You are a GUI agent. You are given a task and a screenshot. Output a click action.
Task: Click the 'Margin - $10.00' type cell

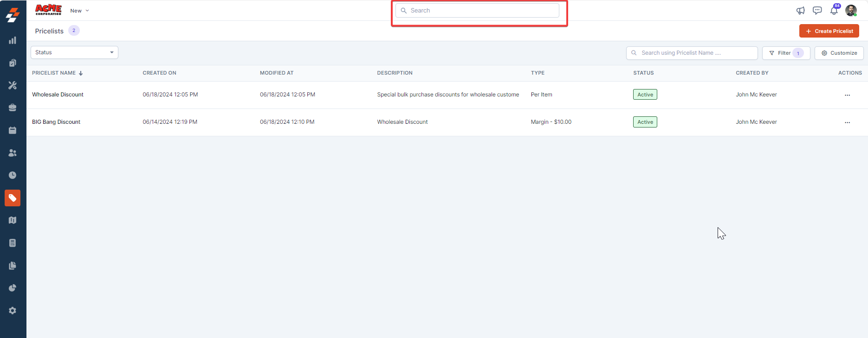coord(551,122)
